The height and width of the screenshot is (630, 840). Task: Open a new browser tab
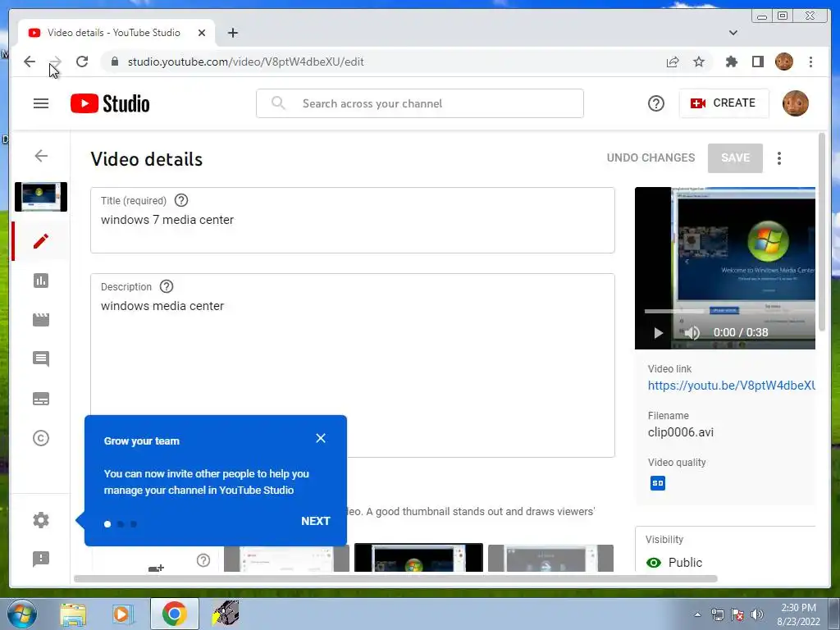232,33
